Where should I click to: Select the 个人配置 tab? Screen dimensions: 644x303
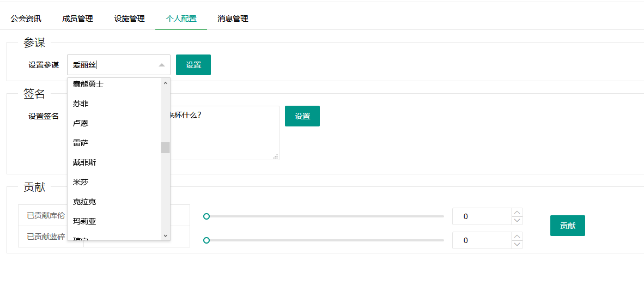[181, 19]
